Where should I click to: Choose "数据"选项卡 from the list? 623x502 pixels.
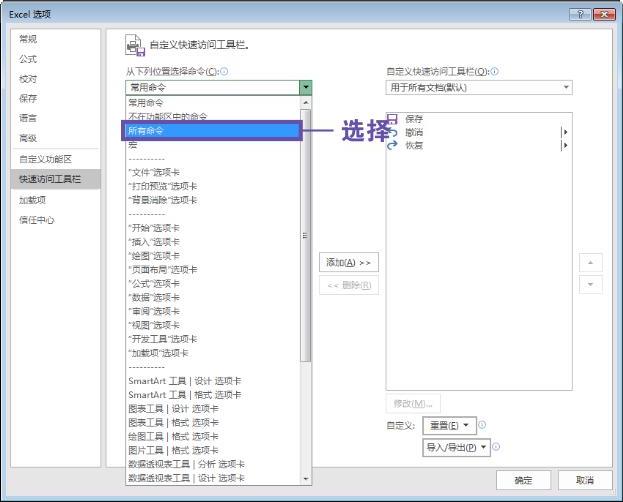(x=213, y=297)
